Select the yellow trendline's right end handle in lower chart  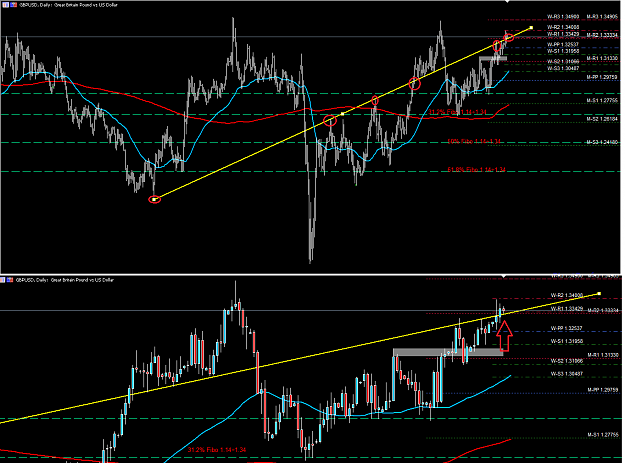(599, 294)
